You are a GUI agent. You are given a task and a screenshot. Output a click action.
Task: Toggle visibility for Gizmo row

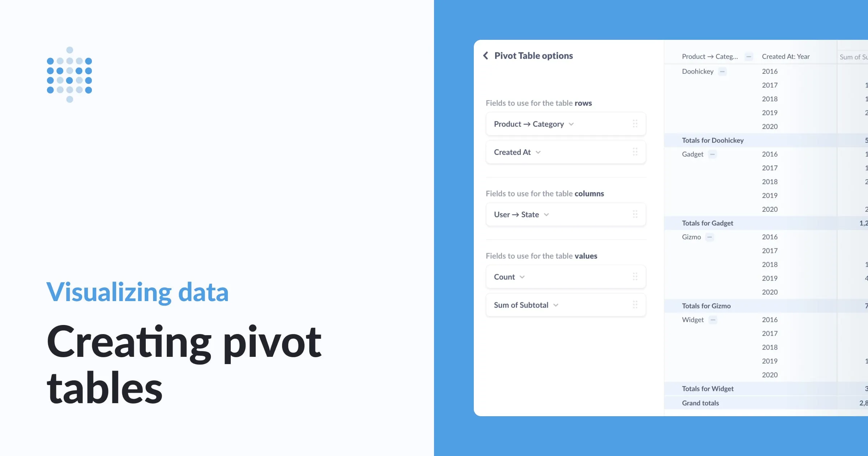[x=711, y=236]
